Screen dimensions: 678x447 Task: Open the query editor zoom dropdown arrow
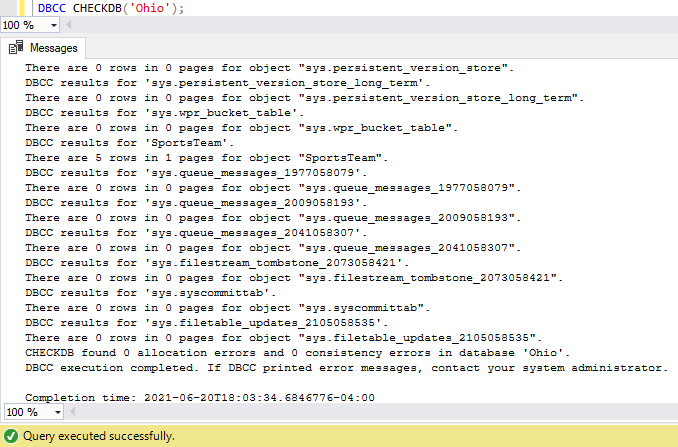pos(57,22)
